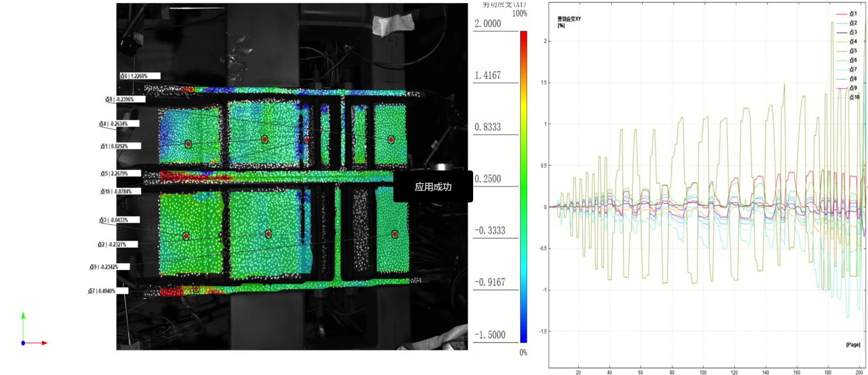This screenshot has width=868, height=375.
Task: Select the 点7 0.4940% annotation label
Action: pos(108,291)
